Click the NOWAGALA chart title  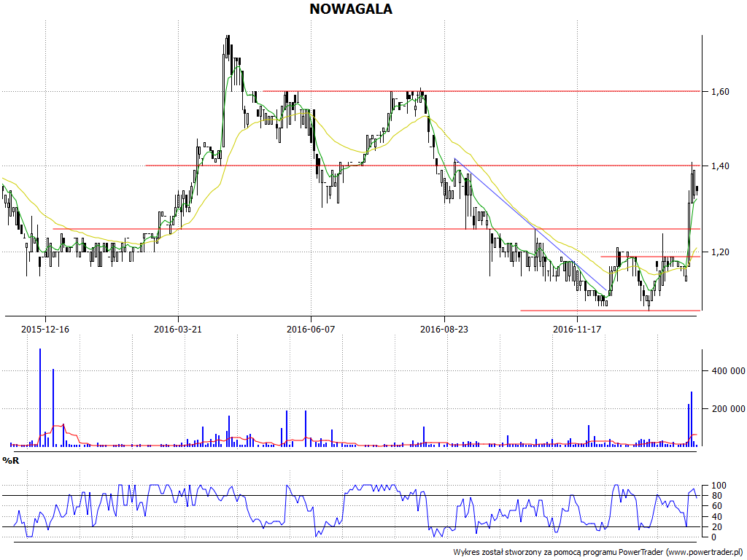click(351, 9)
